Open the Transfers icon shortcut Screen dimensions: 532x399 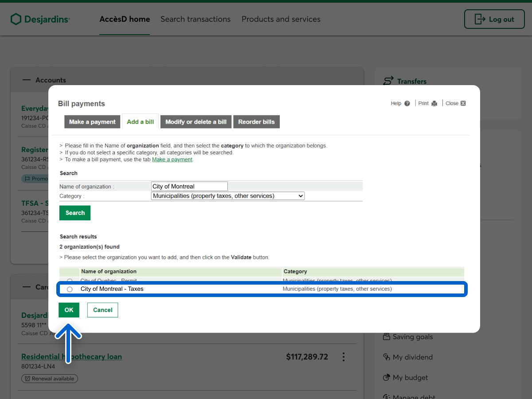(388, 81)
